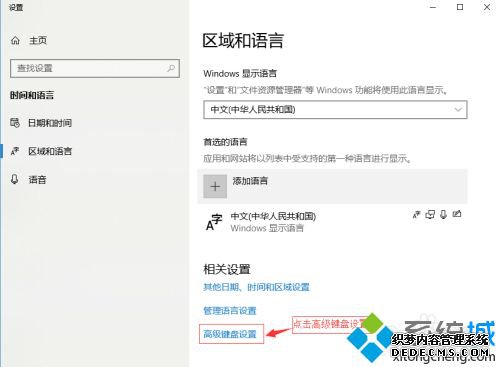
Task: Focus the 查找设置 search box
Action: point(95,68)
